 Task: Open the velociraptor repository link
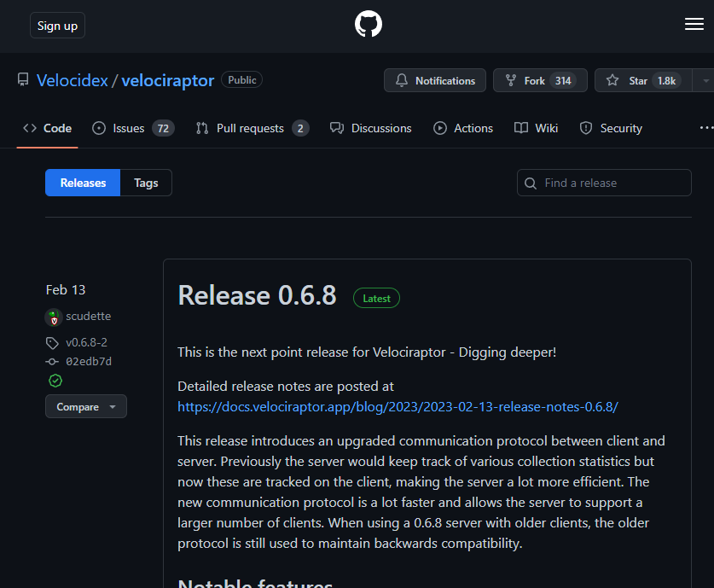pos(167,80)
